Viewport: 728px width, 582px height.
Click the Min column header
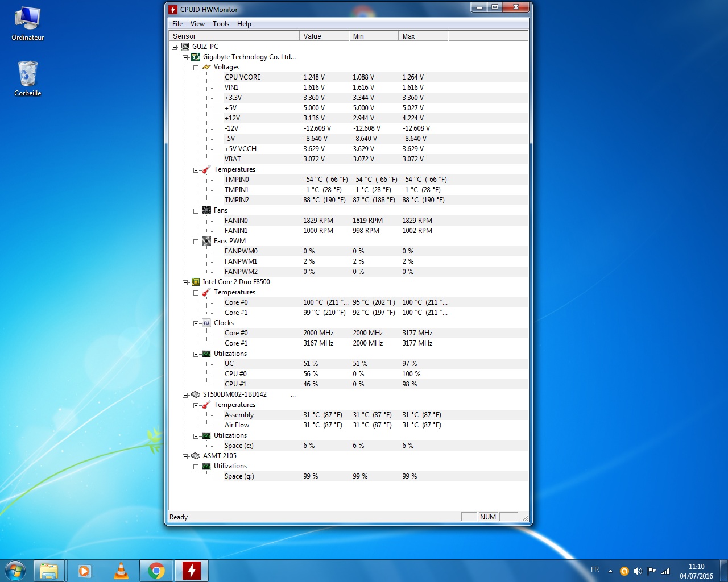tap(374, 36)
